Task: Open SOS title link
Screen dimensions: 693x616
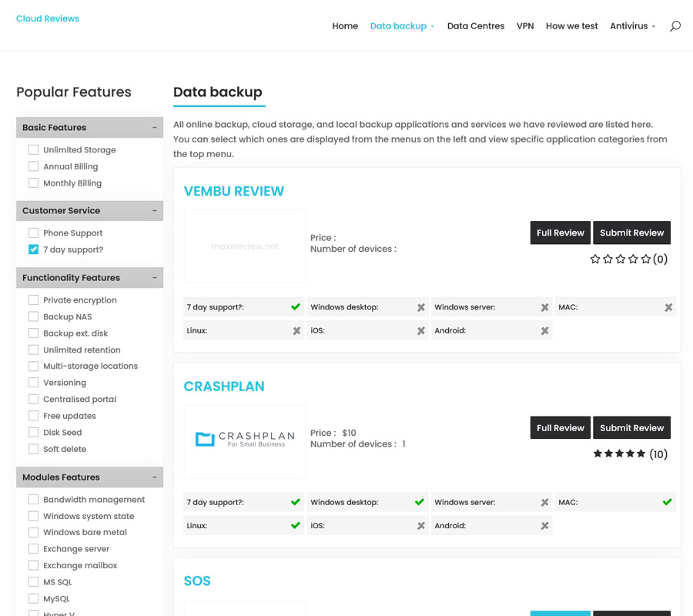Action: pos(197,581)
